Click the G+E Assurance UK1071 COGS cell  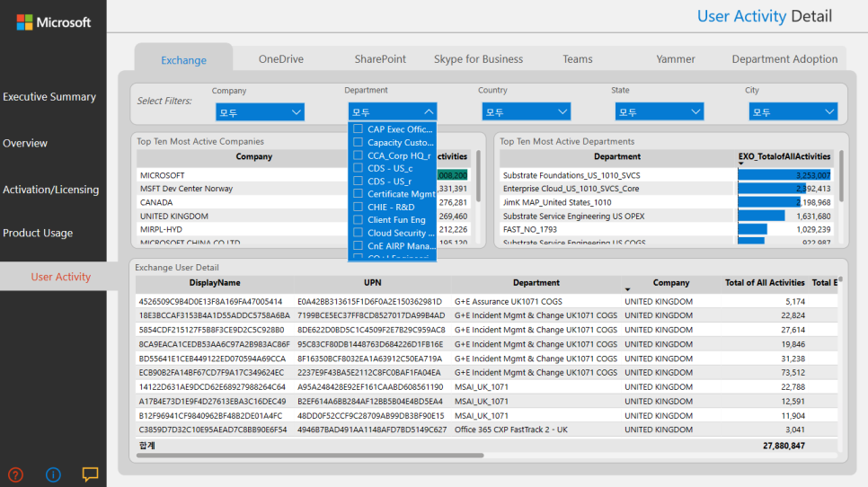(509, 302)
